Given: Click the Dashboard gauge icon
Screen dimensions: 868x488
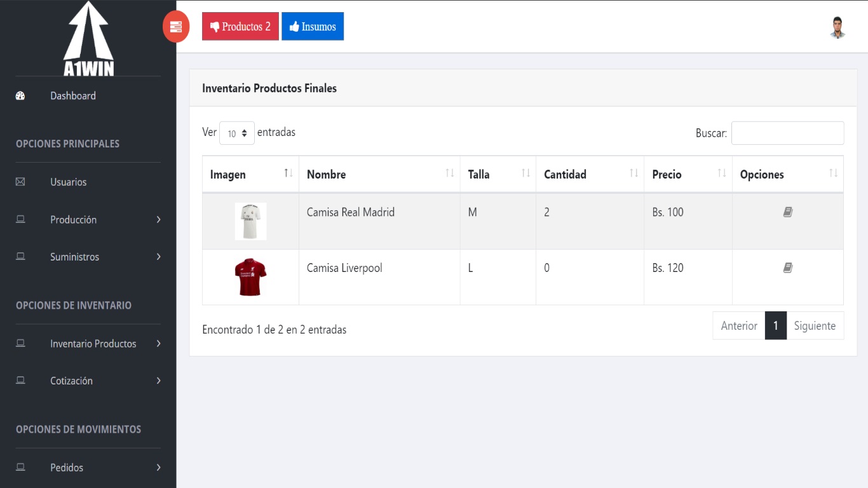Looking at the screenshot, I should 20,96.
